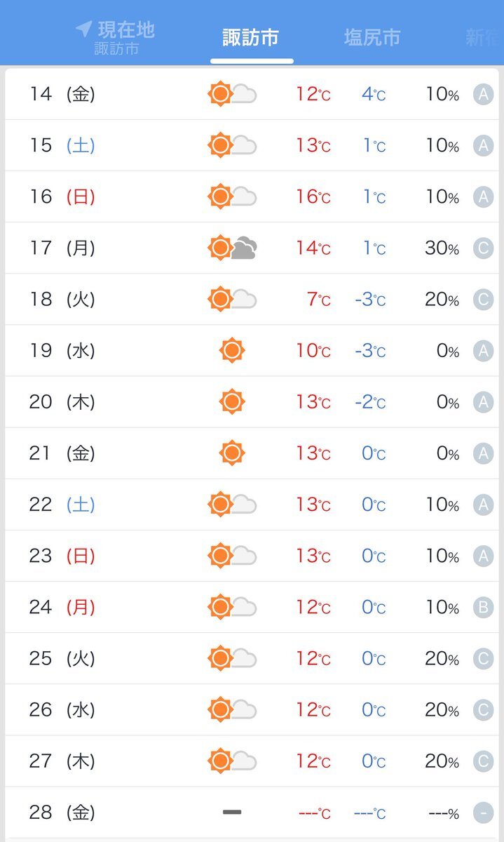Click the sunny icon for day 19
Screen dimensions: 504x842
point(232,350)
